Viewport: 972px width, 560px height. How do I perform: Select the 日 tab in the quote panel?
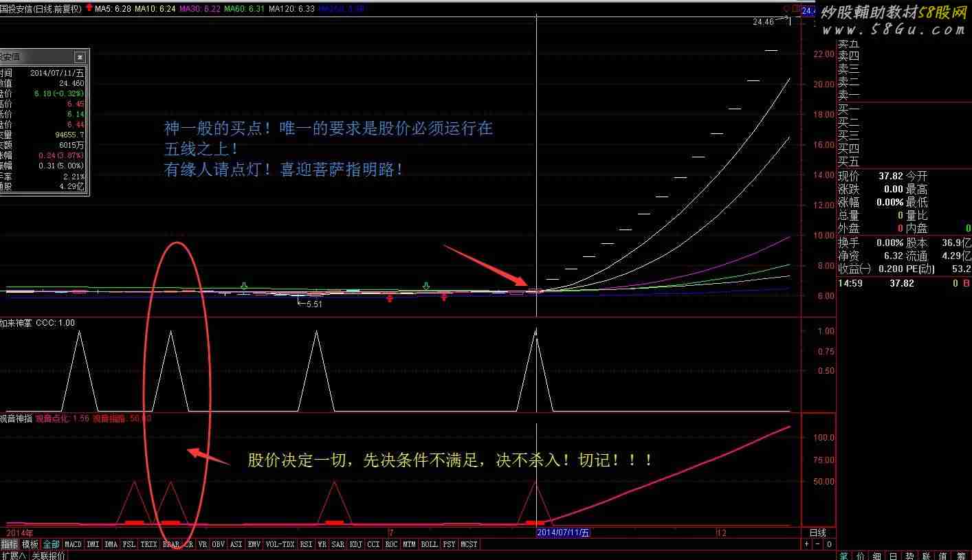[894, 555]
